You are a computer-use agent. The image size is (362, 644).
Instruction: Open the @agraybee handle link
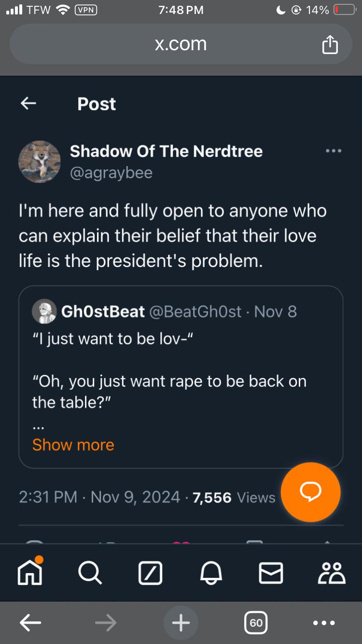point(111,173)
